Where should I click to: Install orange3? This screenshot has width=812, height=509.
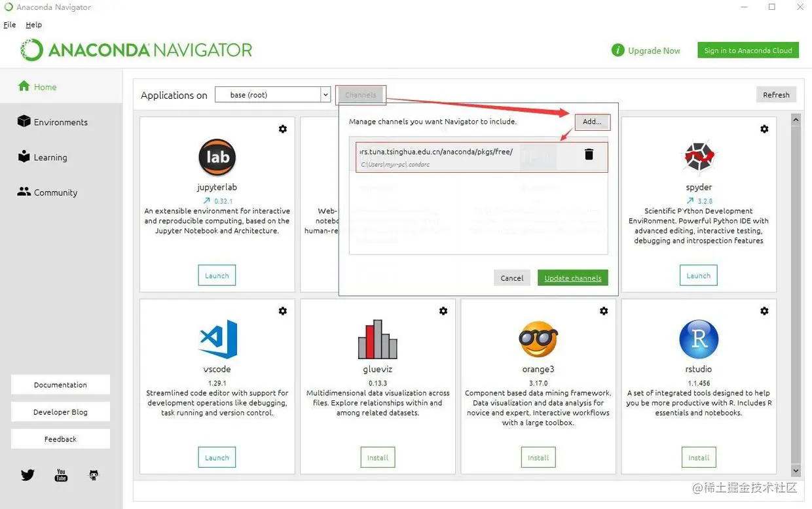(x=538, y=457)
